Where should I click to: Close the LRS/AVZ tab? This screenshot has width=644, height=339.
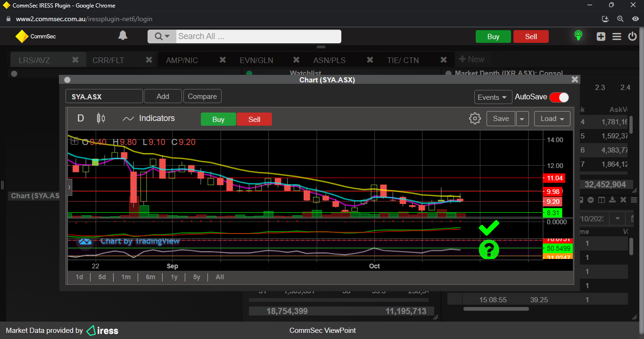(75, 60)
